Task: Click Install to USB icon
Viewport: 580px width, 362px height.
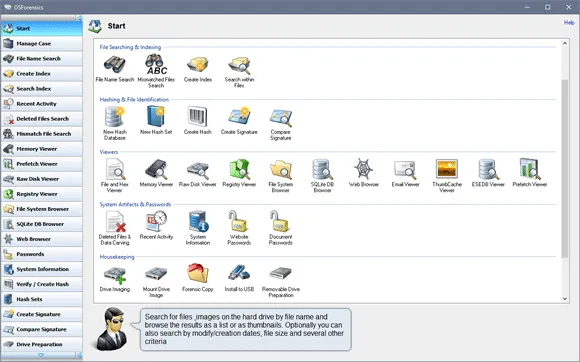Action: 239,274
